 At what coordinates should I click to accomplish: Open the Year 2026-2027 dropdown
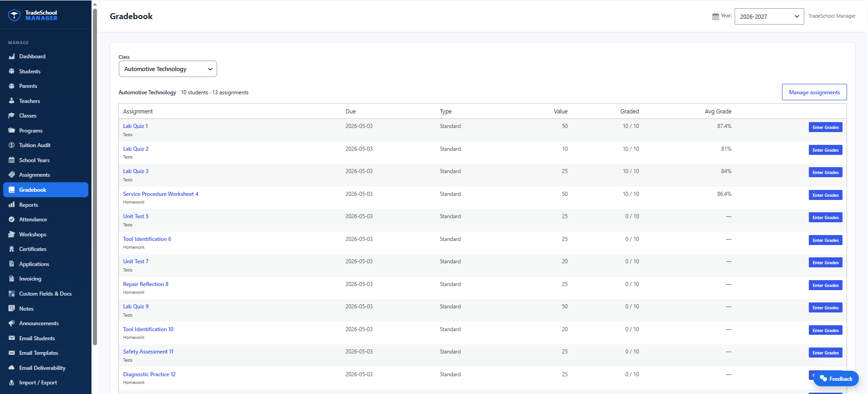[769, 16]
